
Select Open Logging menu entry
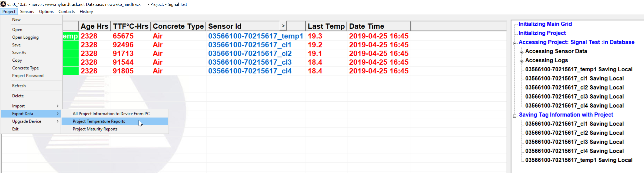tap(31, 37)
